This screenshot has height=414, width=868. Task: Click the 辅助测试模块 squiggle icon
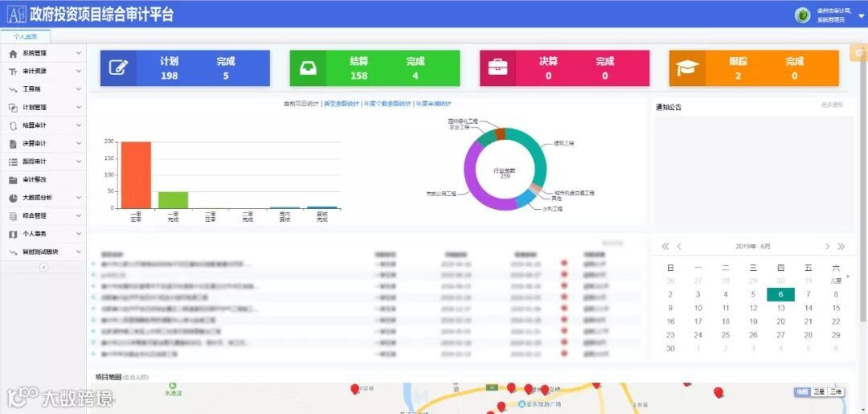point(14,252)
